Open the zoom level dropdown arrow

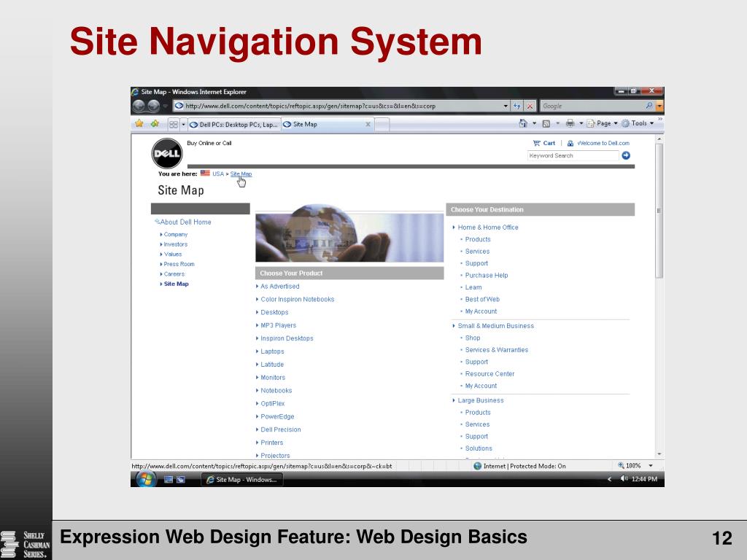[x=651, y=466]
